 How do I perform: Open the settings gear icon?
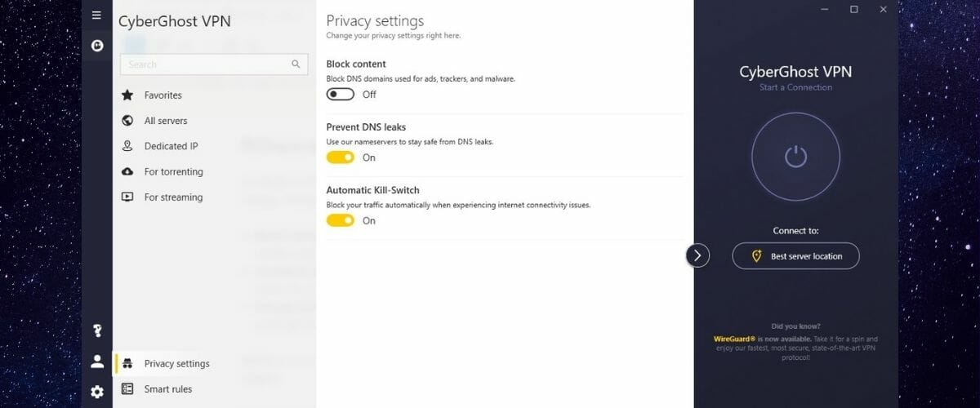point(97,392)
